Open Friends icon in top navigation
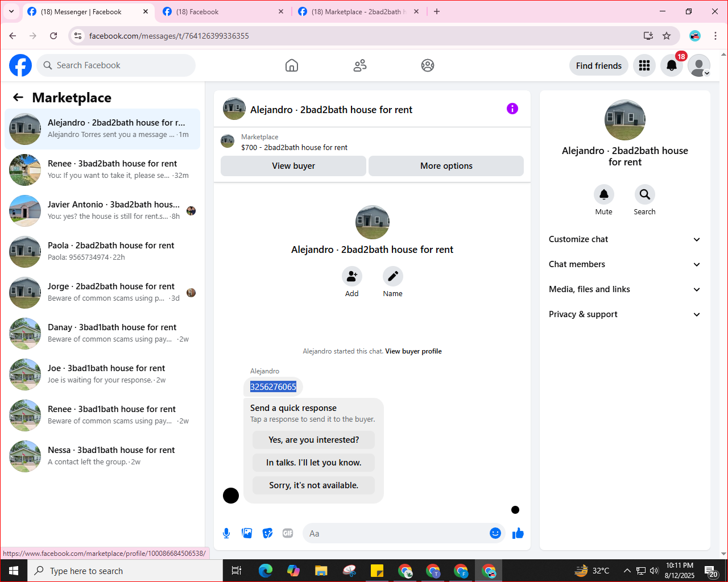Viewport: 728px width, 582px height. pyautogui.click(x=360, y=65)
